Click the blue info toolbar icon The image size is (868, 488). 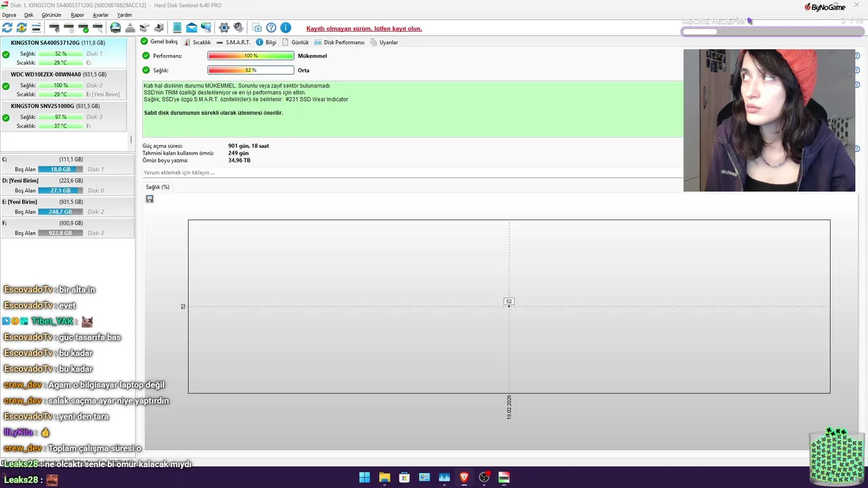[x=285, y=28]
